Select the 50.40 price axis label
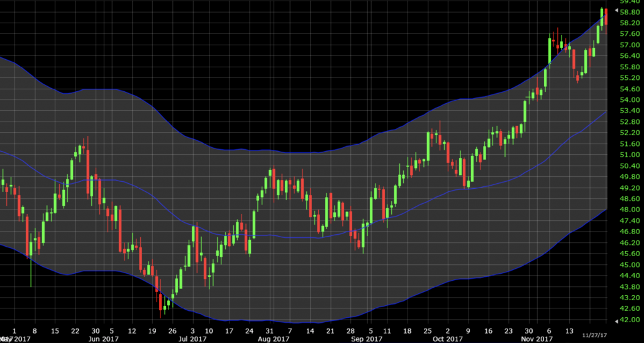Image resolution: width=644 pixels, height=343 pixels. tap(630, 166)
